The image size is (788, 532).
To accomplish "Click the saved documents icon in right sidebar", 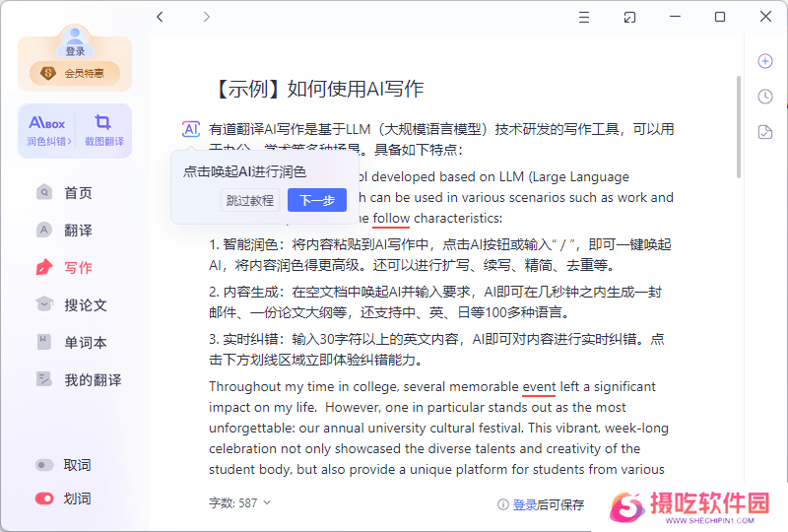I will [x=765, y=132].
